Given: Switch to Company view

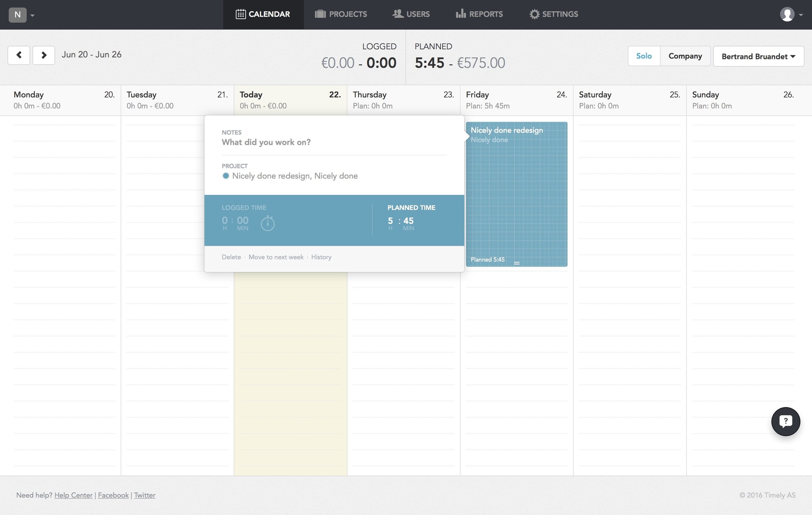Looking at the screenshot, I should (685, 56).
